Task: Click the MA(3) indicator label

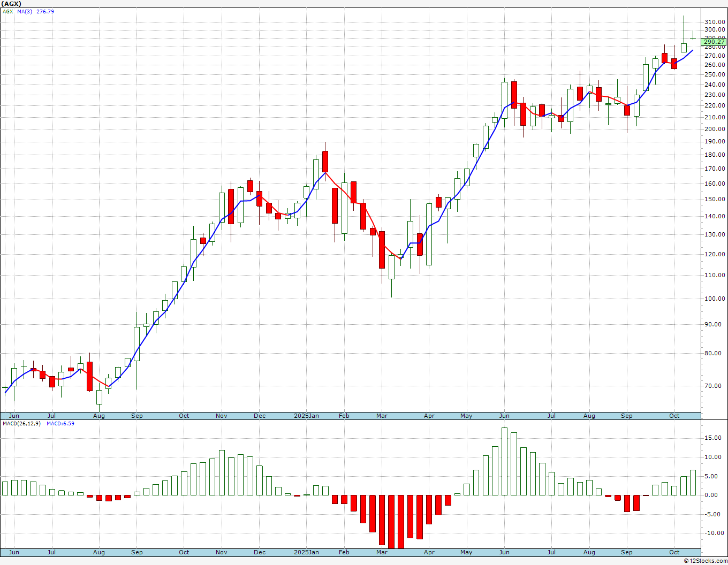Action: 25,11
